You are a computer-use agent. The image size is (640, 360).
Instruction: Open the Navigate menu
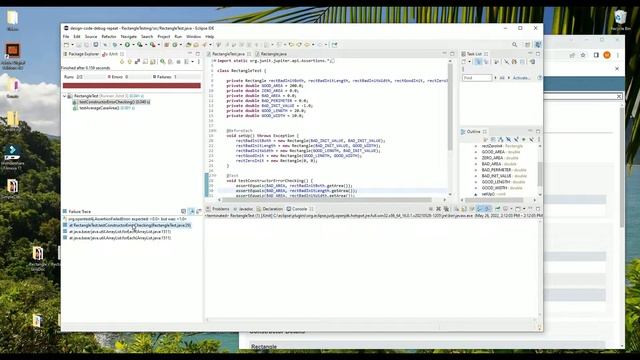[129, 36]
